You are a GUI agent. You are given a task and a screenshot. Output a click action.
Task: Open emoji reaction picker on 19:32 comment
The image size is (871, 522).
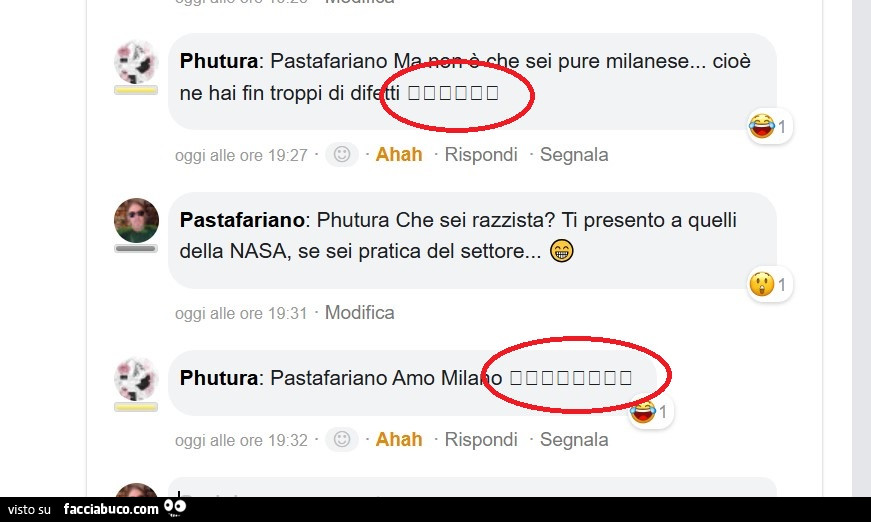(x=342, y=439)
